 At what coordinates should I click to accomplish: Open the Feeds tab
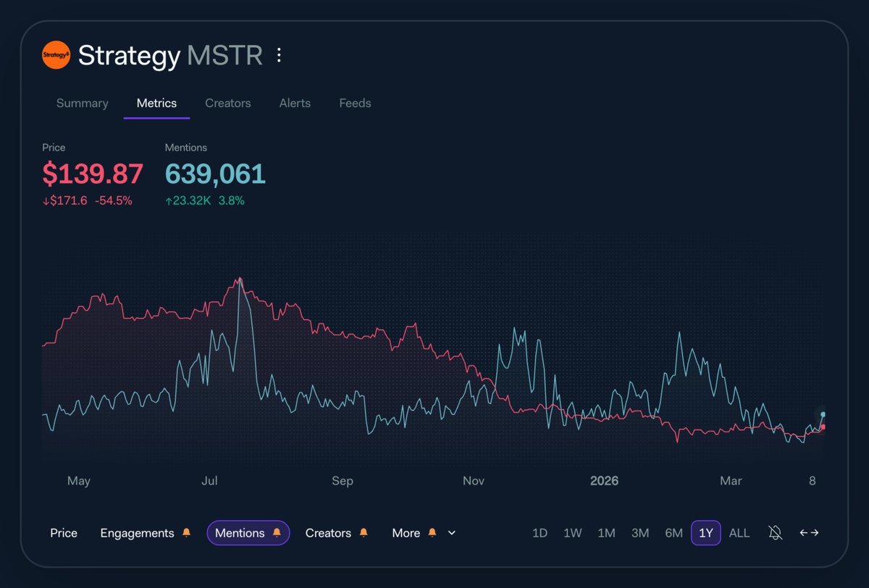pos(355,103)
